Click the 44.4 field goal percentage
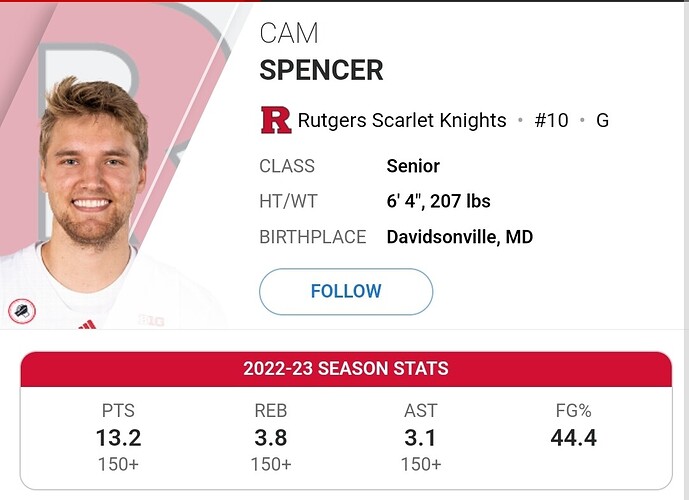This screenshot has width=689, height=500. click(573, 437)
